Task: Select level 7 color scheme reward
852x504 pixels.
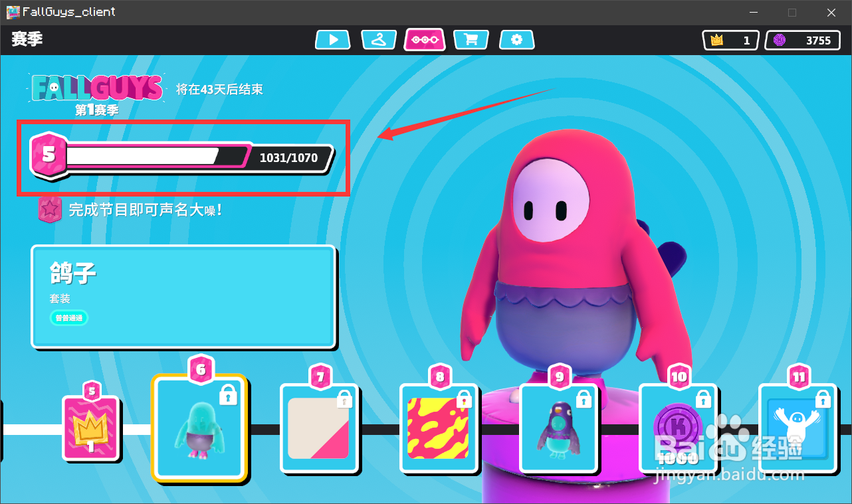Action: pyautogui.click(x=319, y=428)
